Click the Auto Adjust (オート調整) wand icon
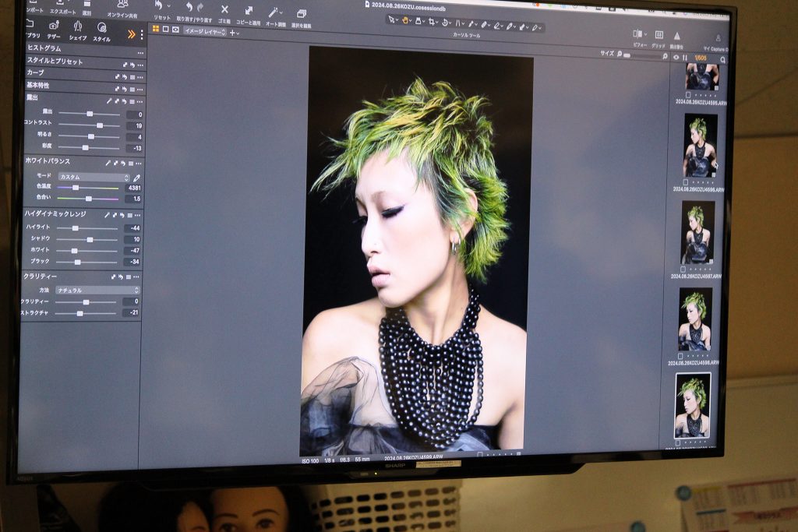Viewport: 798px width, 532px height. tap(274, 11)
